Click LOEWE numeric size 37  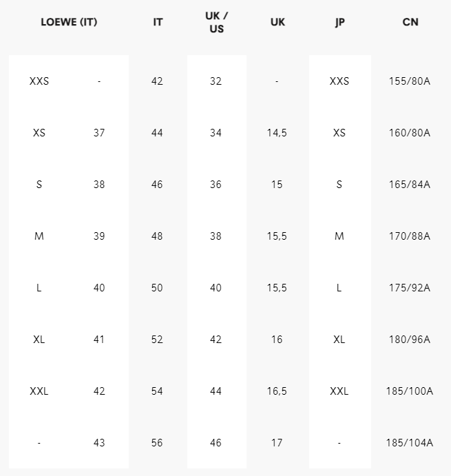(x=99, y=133)
